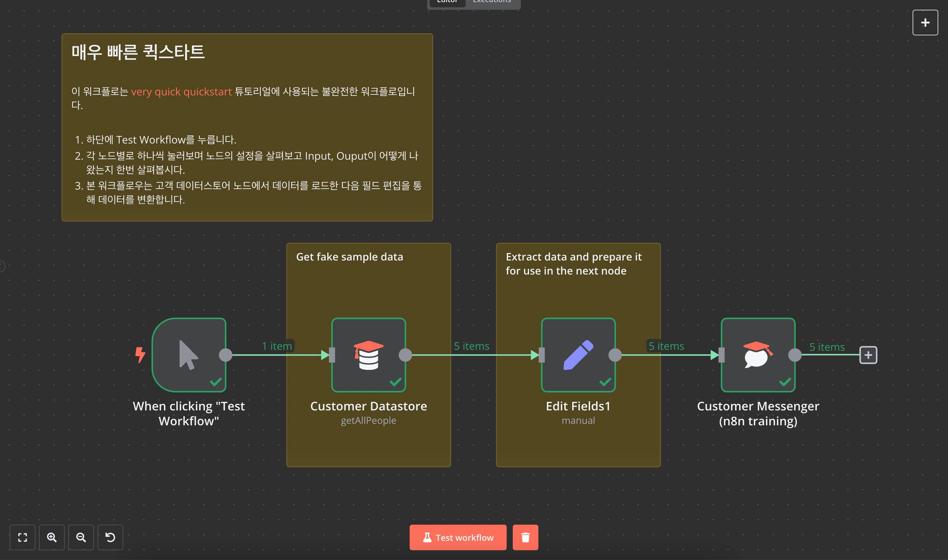Click the fit-to-view zoom icon

coord(23,537)
